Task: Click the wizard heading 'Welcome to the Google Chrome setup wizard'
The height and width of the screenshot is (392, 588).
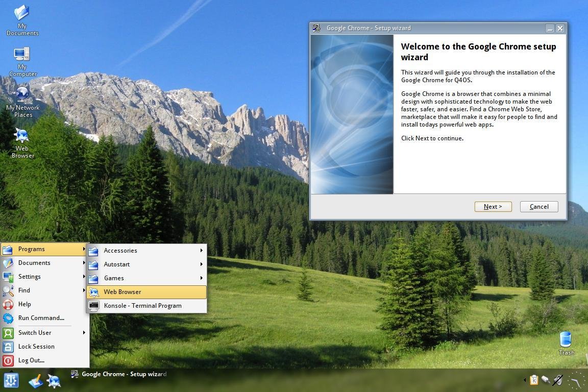Action: [x=478, y=52]
